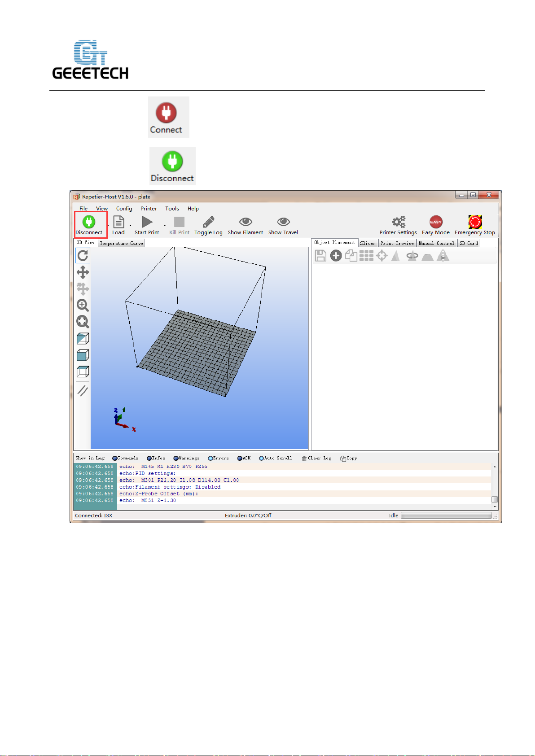The image size is (535, 756).
Task: Open the Config menu
Action: 124,209
